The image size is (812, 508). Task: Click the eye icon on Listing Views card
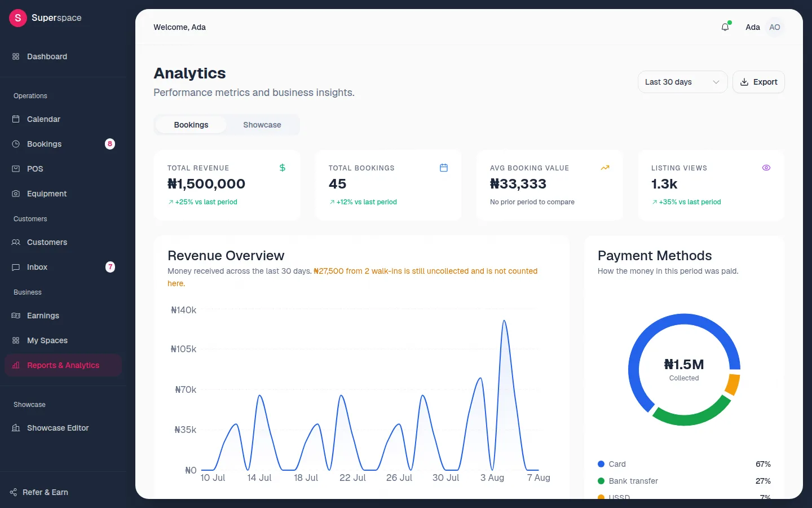pos(766,168)
